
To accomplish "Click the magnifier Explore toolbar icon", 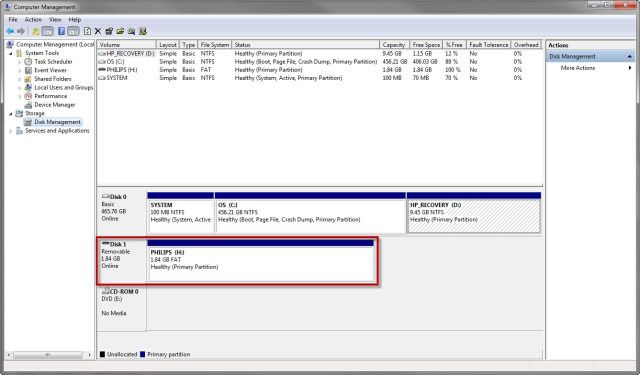I will tap(131, 31).
